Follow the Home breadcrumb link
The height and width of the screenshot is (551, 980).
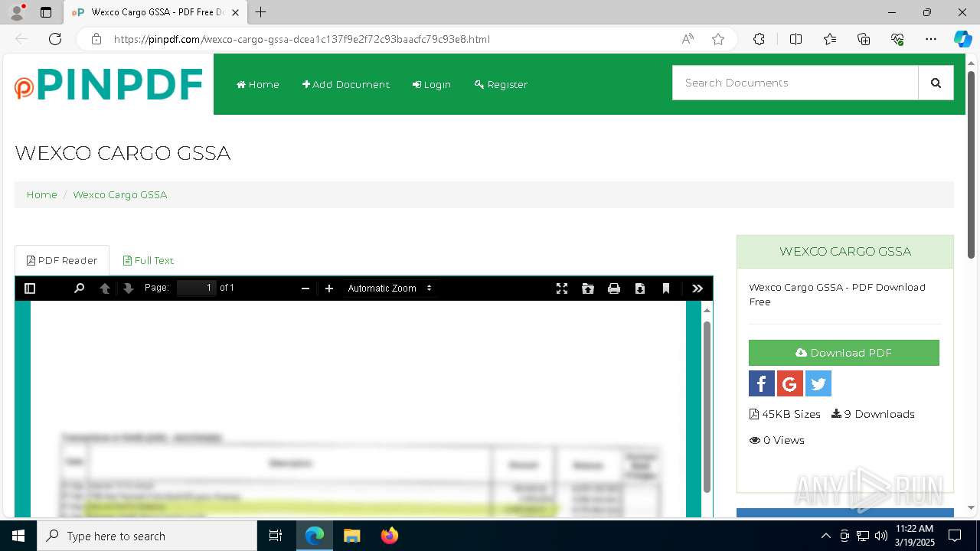[42, 194]
